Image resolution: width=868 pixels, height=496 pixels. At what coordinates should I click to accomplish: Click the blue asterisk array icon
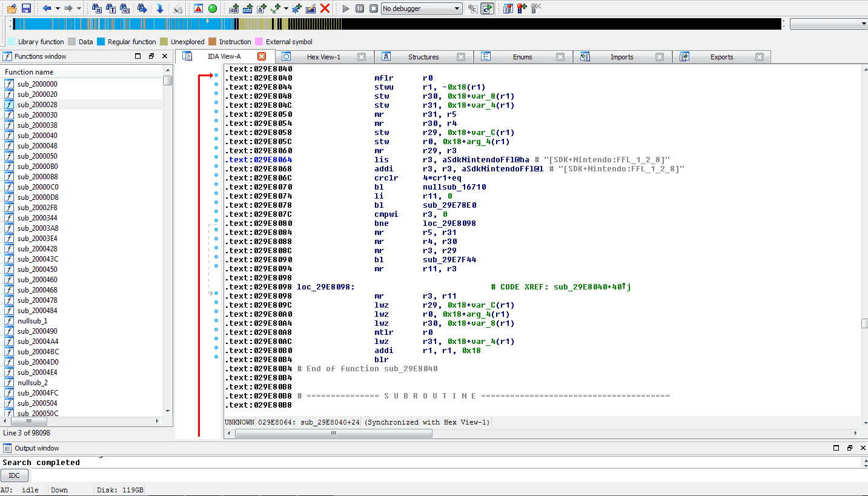click(296, 8)
